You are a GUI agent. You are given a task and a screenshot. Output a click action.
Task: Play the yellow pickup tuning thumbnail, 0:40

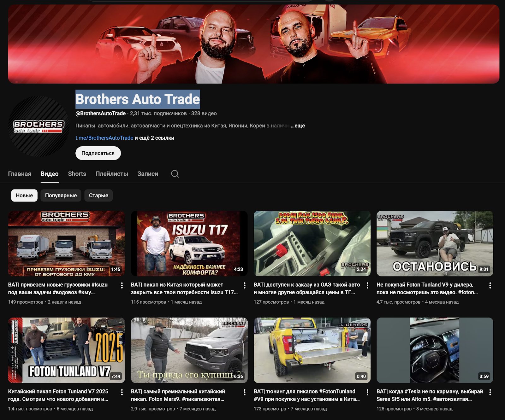[x=312, y=350]
